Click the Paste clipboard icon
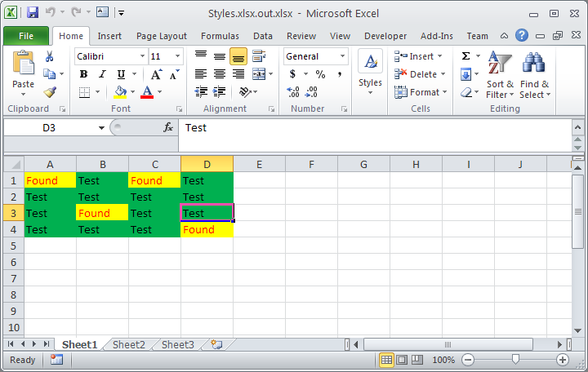This screenshot has width=588, height=372. 23,67
